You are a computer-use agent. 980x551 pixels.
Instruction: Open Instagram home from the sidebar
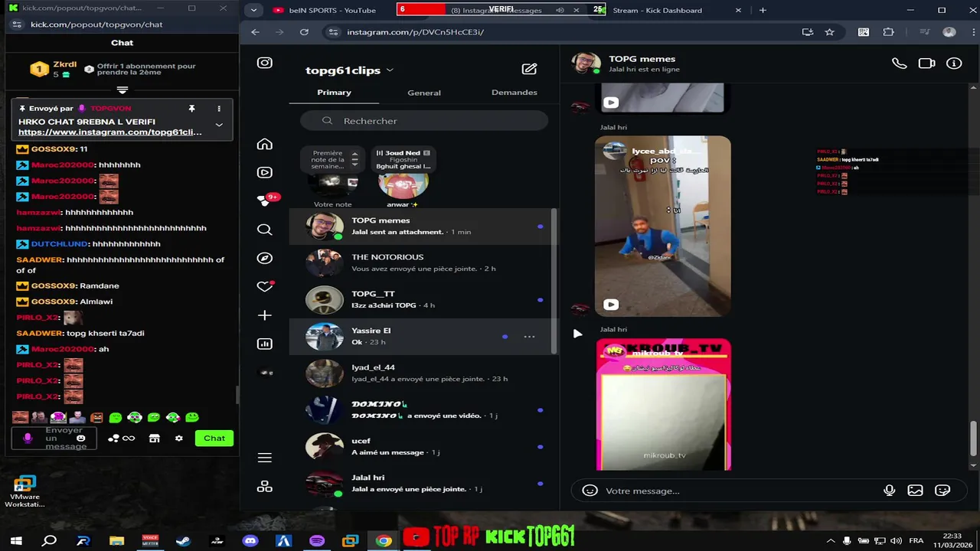[x=265, y=144]
